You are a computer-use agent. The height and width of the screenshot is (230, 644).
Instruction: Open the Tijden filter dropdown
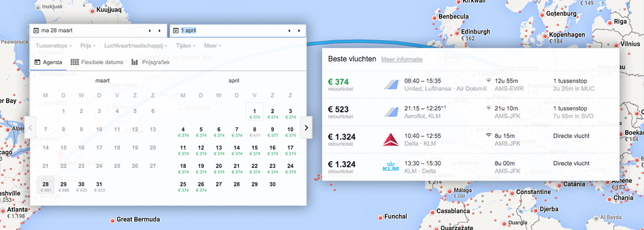click(186, 46)
